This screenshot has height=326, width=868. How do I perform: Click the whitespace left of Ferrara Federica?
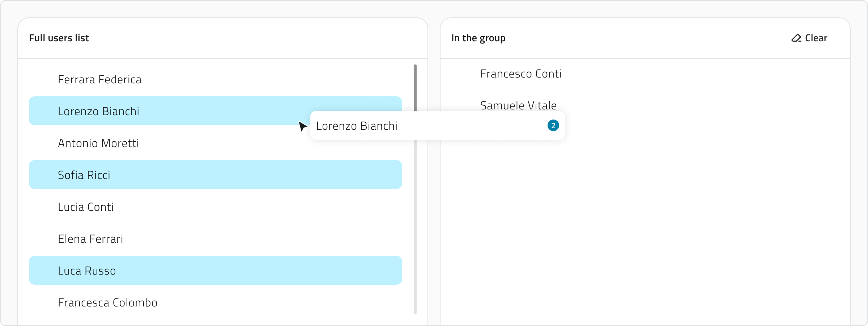(x=42, y=79)
